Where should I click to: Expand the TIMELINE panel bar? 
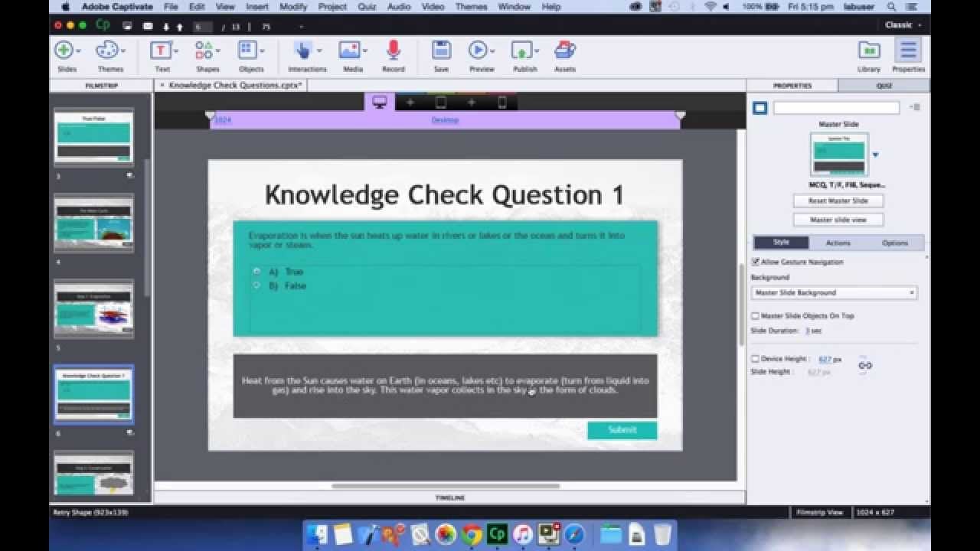[x=450, y=497]
